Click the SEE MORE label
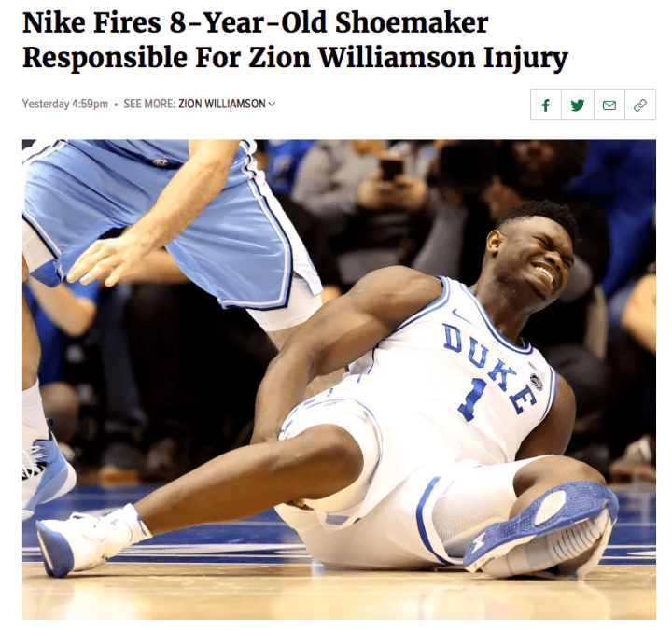 (149, 105)
